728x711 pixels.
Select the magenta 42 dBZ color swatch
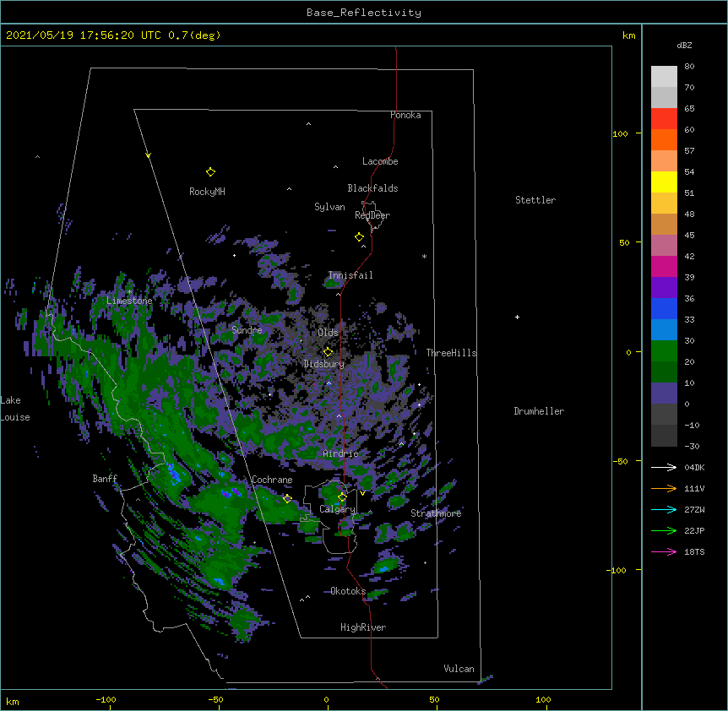click(x=664, y=266)
